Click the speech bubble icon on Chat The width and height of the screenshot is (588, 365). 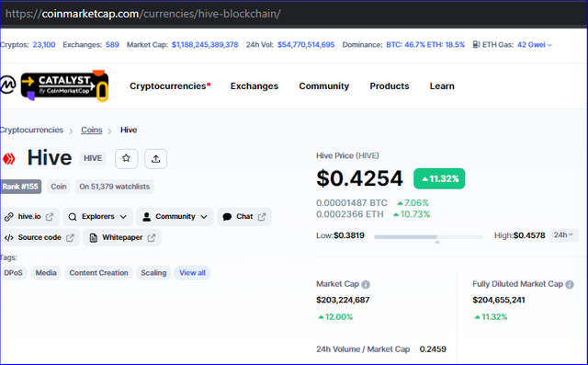click(227, 217)
